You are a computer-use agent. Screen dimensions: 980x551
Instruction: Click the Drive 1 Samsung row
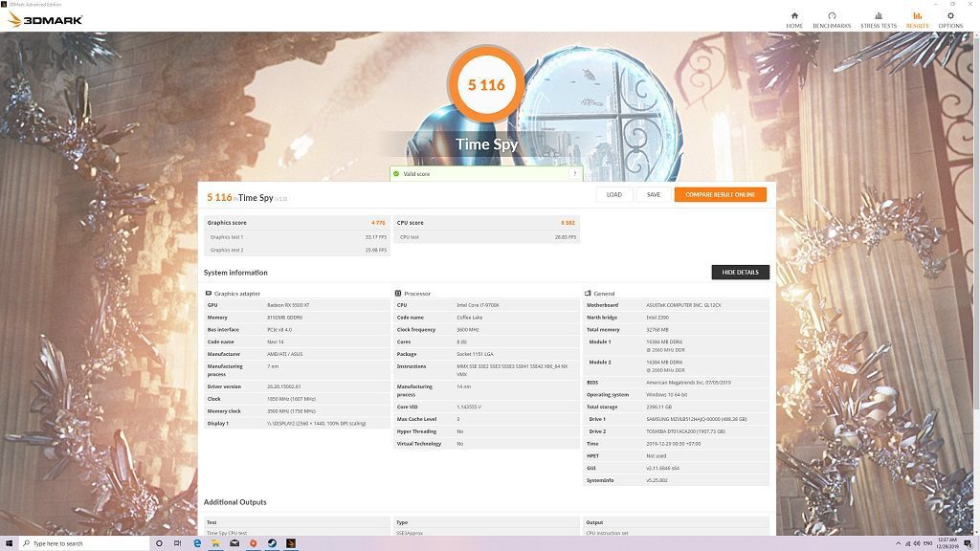coord(676,419)
